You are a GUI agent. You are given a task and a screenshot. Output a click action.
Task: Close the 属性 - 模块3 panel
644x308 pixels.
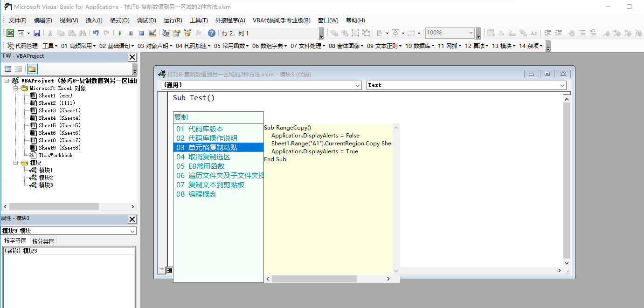(x=132, y=219)
